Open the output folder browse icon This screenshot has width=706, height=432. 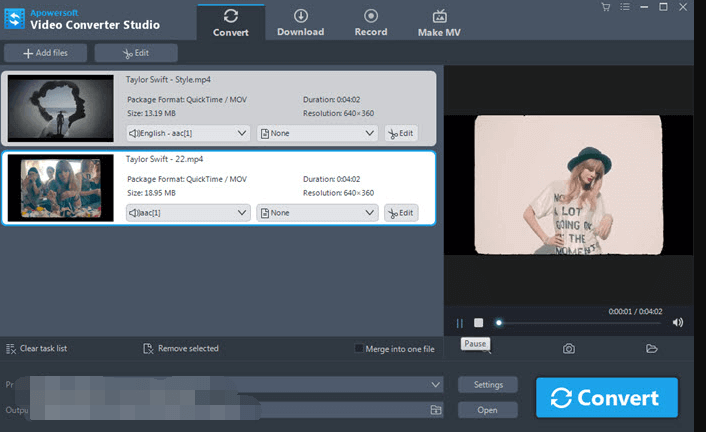[x=436, y=410]
